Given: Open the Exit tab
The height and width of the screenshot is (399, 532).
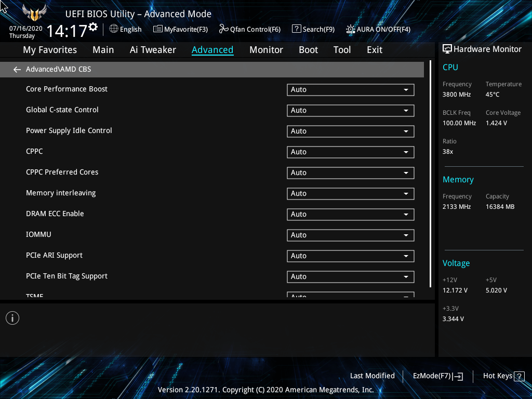Looking at the screenshot, I should 375,50.
